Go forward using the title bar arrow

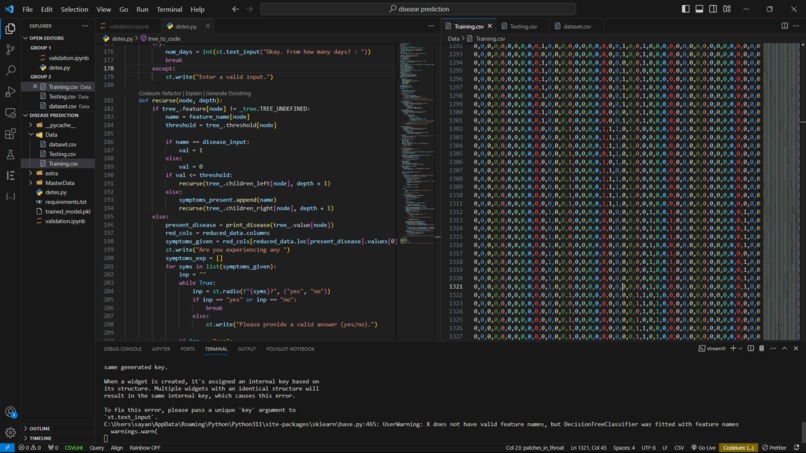(249, 9)
